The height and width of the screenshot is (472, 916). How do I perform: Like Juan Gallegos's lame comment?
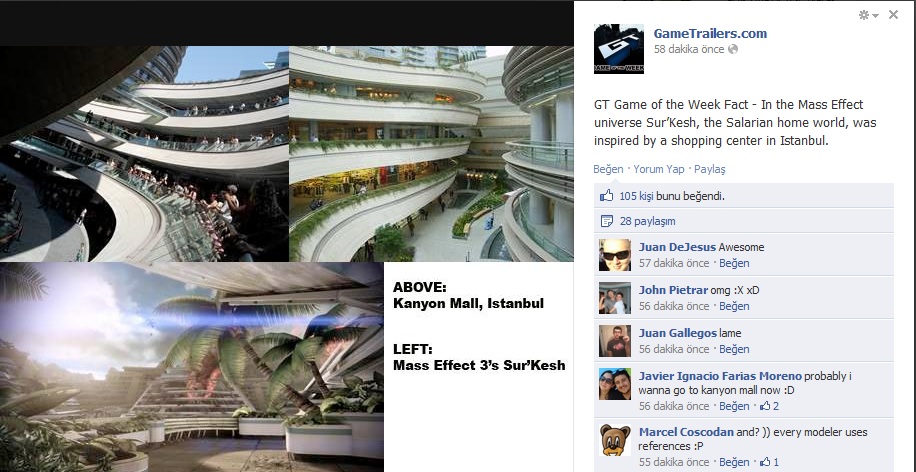pos(734,349)
